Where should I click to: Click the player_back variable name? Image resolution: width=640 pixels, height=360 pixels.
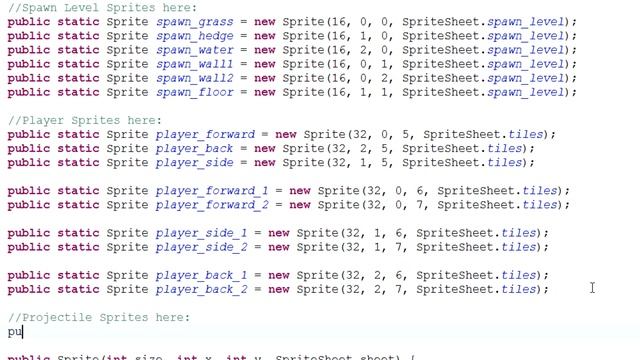[195, 149]
